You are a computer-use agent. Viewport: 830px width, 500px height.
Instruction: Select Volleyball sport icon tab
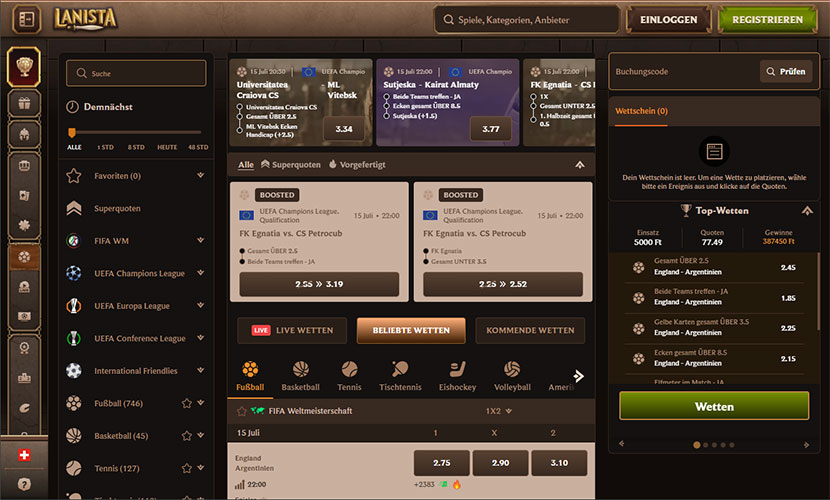(x=512, y=376)
